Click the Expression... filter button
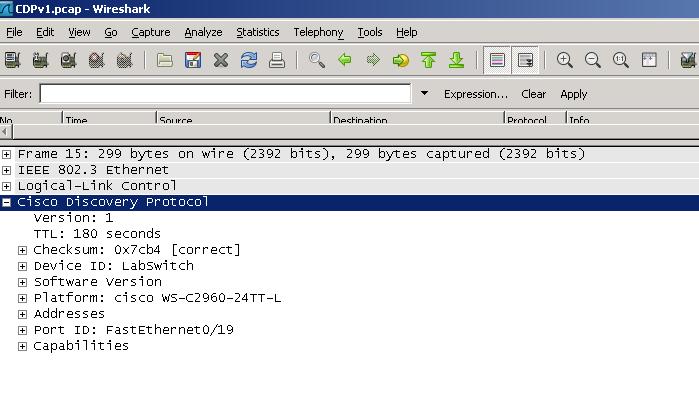The width and height of the screenshot is (699, 414). pyautogui.click(x=476, y=94)
